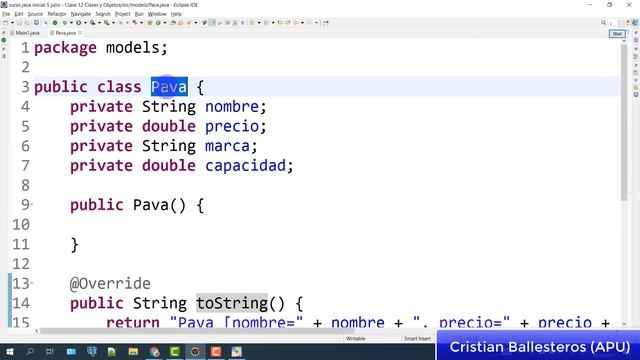The image size is (640, 360).
Task: Open the Chrome icon in the taskbar
Action: pos(154,351)
